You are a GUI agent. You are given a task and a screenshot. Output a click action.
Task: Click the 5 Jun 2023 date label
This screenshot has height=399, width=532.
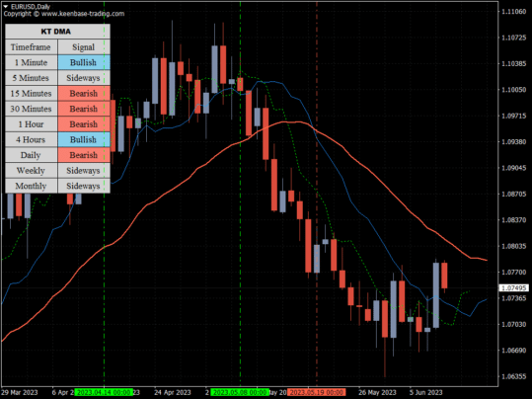pos(425,392)
